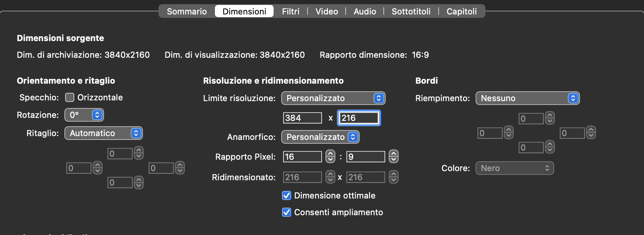
Task: Open the Capitoli tab
Action: [x=461, y=11]
